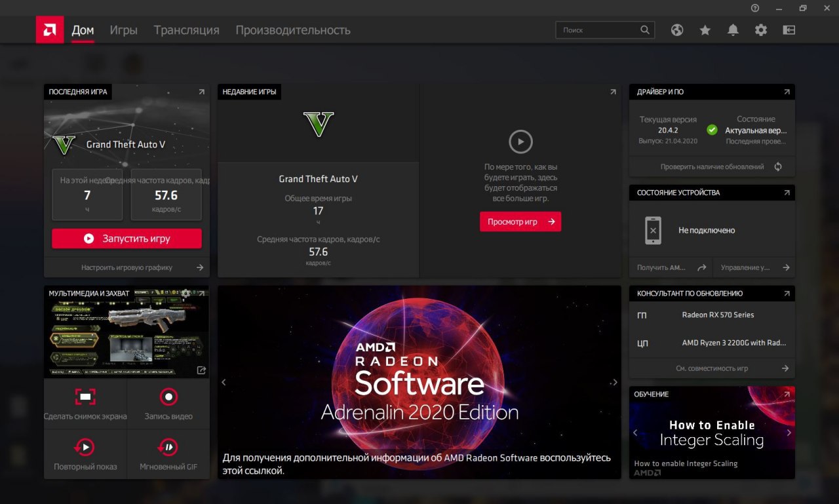
Task: Click the Просмотр игр button
Action: (520, 222)
